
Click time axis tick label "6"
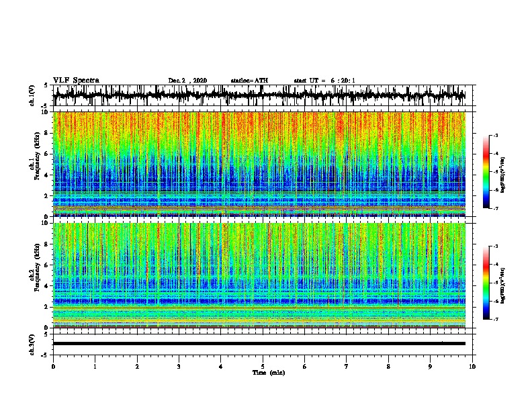[305, 366]
